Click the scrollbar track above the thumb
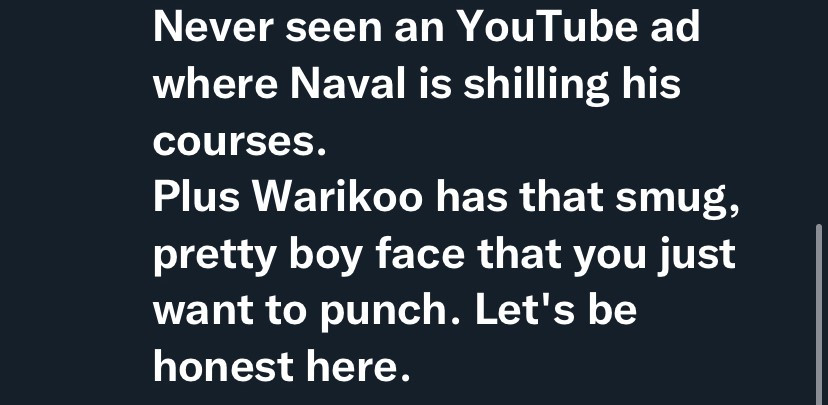Screen dimensions: 828x405 pos(819,112)
